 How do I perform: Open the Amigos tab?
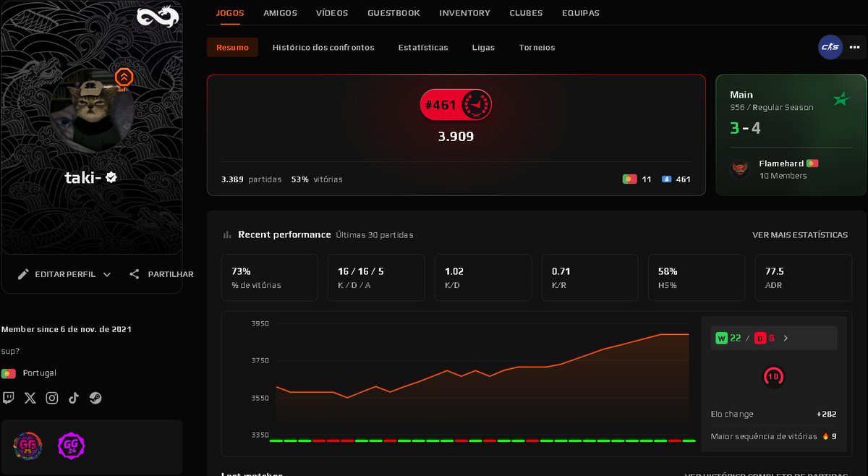[280, 13]
